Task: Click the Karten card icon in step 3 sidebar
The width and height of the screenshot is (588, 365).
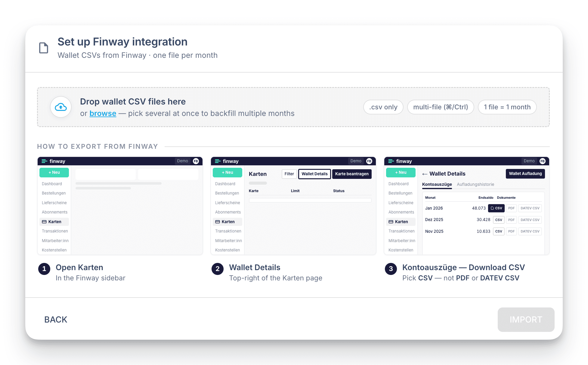Action: [x=391, y=222]
